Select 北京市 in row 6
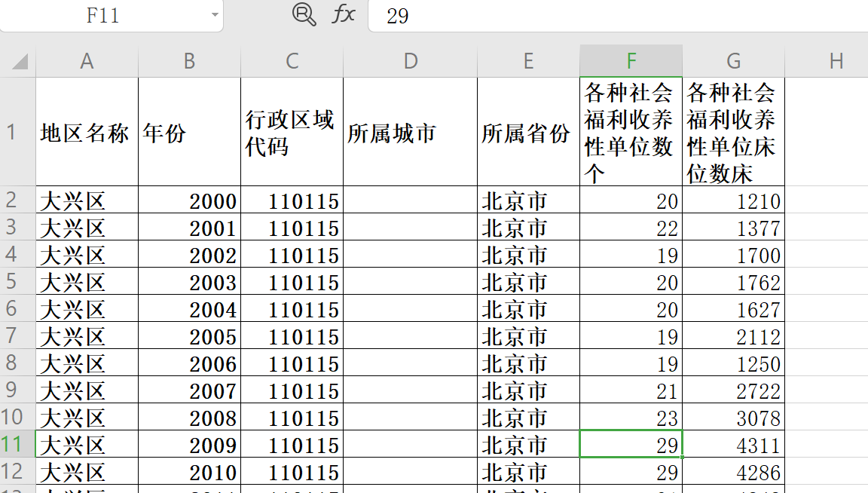Image resolution: width=868 pixels, height=493 pixels. 529,308
